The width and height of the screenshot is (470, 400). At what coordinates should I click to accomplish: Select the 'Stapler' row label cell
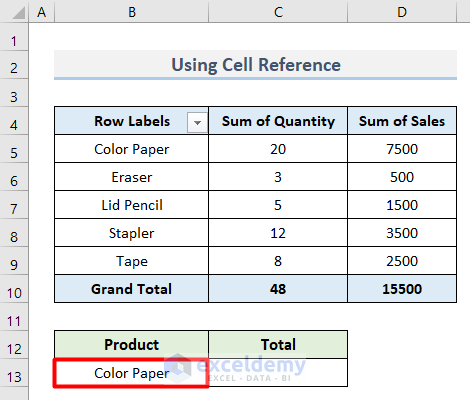click(x=132, y=233)
